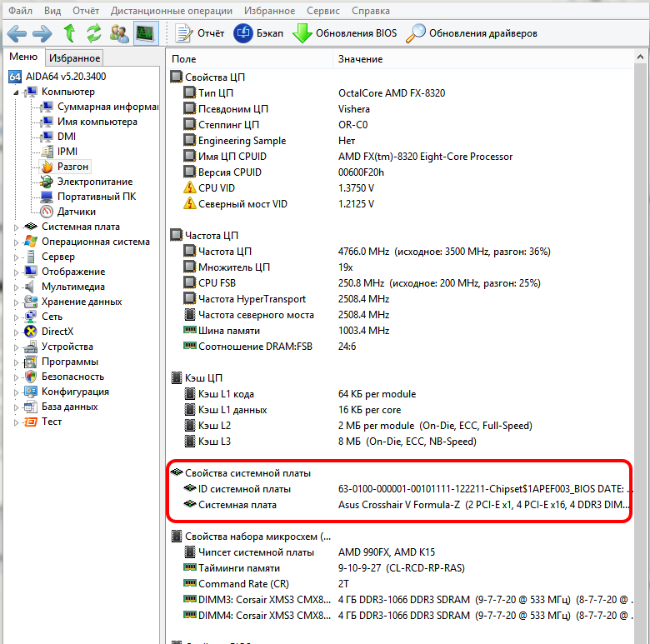Viewport: 650px width, 644px height.
Task: Expand the Безопасность tree node
Action: click(x=16, y=377)
